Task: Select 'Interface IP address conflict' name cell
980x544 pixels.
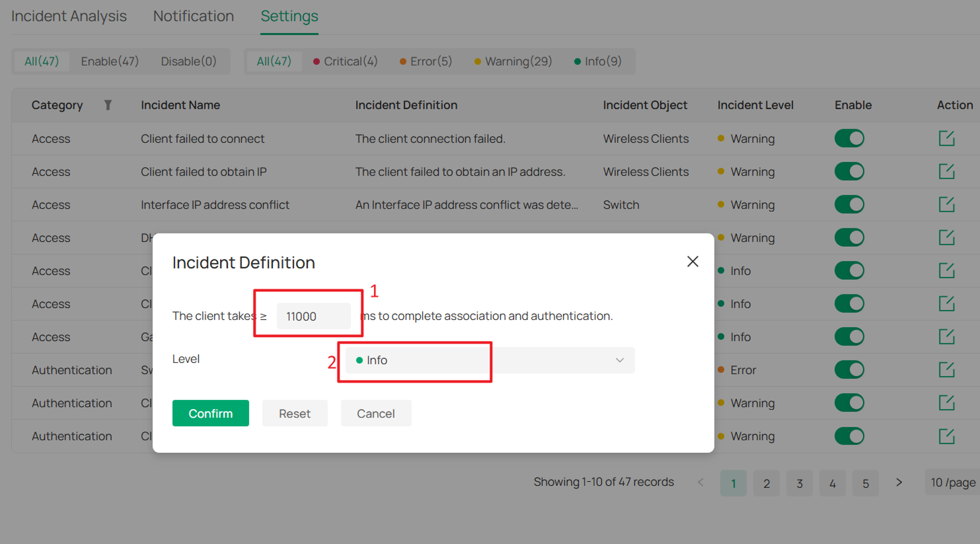Action: tap(215, 204)
